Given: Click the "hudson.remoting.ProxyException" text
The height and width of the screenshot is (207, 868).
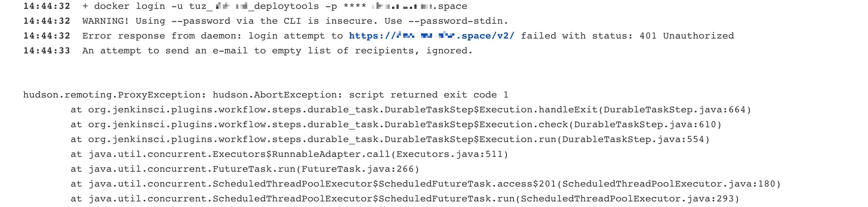Looking at the screenshot, I should [114, 95].
